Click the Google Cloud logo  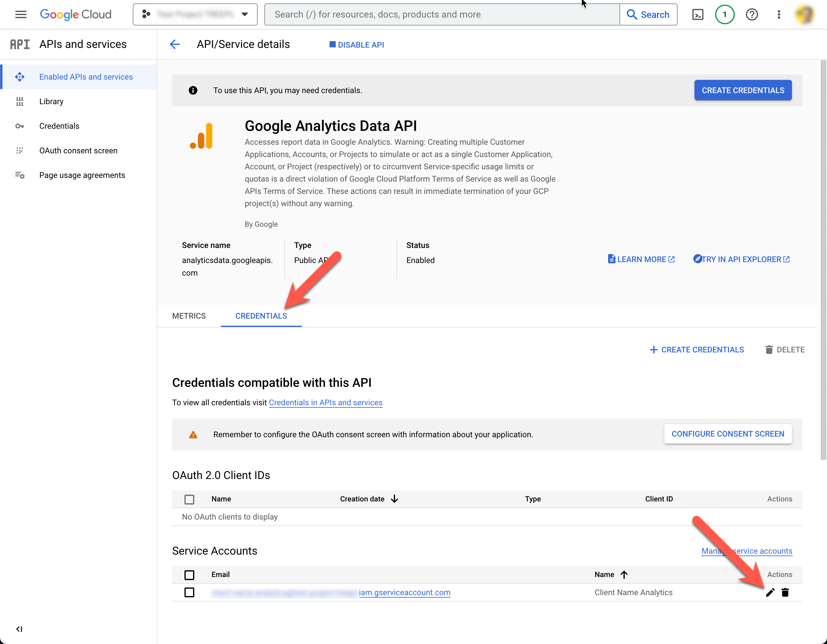(76, 14)
